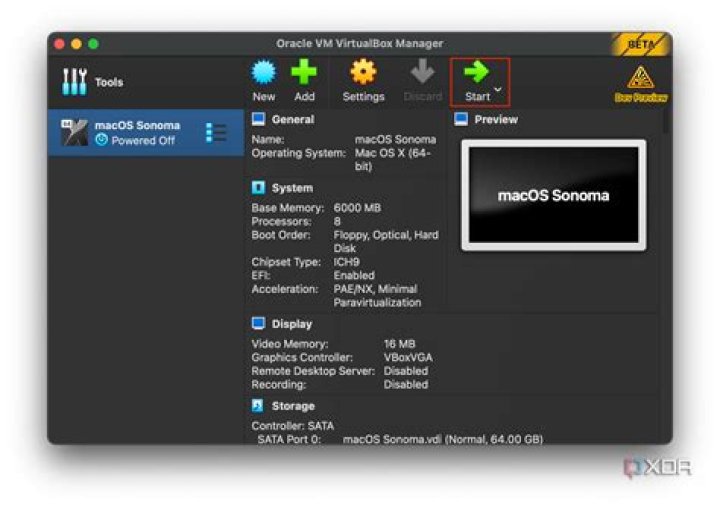Open the General section header
The width and height of the screenshot is (720, 507).
pos(293,119)
